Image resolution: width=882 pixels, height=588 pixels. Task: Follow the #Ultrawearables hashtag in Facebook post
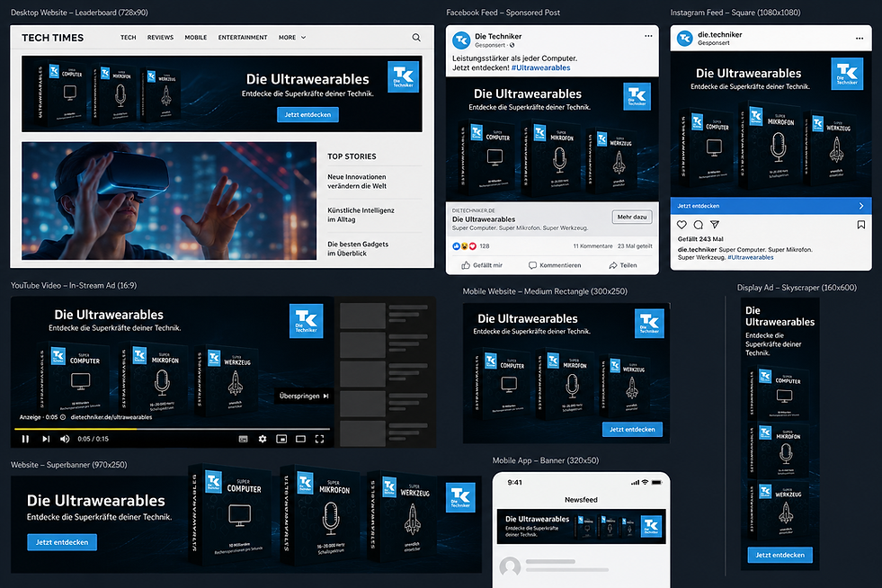coord(540,67)
